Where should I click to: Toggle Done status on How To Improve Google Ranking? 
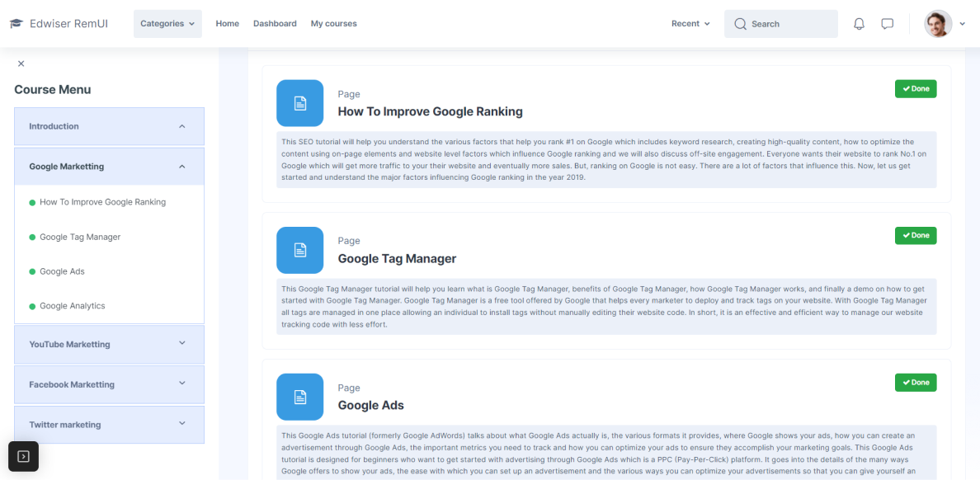coord(916,89)
